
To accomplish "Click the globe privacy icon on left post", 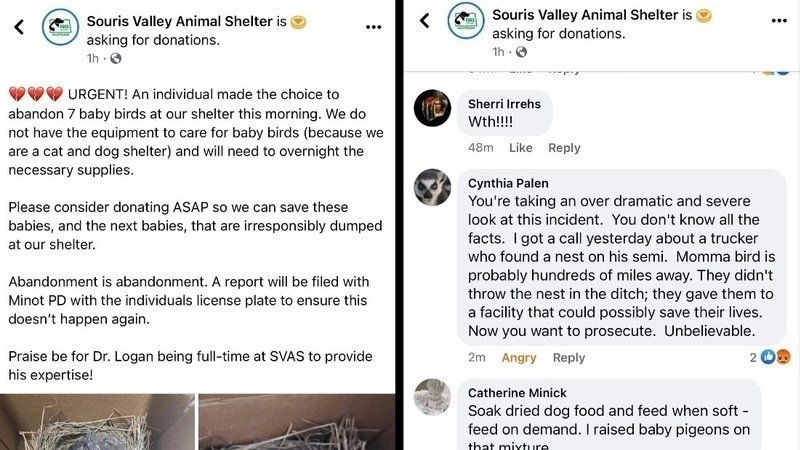I will pos(115,58).
